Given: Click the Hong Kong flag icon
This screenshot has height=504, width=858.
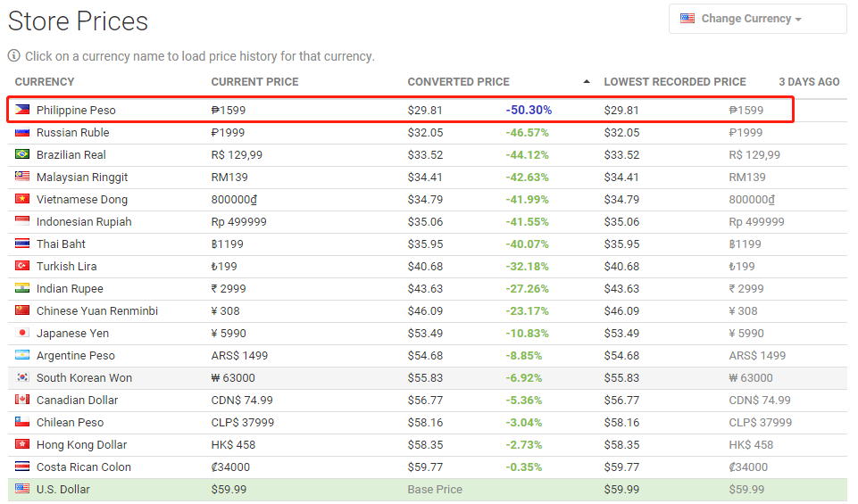Looking at the screenshot, I should (x=22, y=444).
